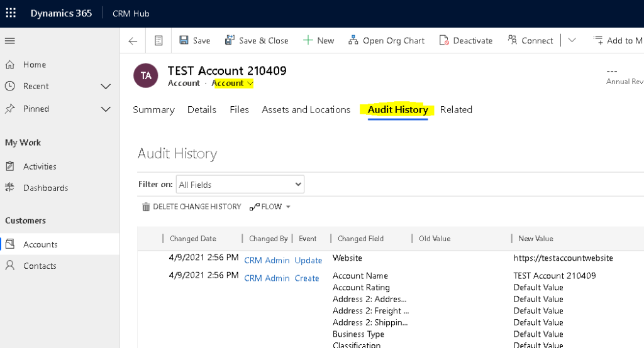The width and height of the screenshot is (644, 348).
Task: Click the Save disk icon
Action: 184,40
